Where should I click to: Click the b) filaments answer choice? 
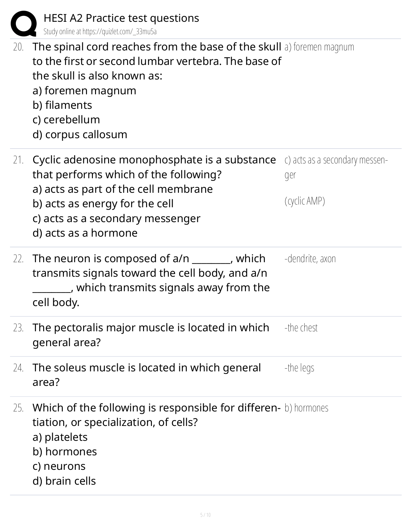coord(62,105)
